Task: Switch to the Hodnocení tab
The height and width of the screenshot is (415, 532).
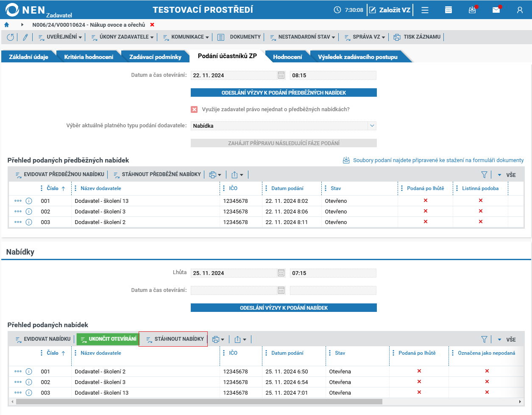Action: coord(287,57)
